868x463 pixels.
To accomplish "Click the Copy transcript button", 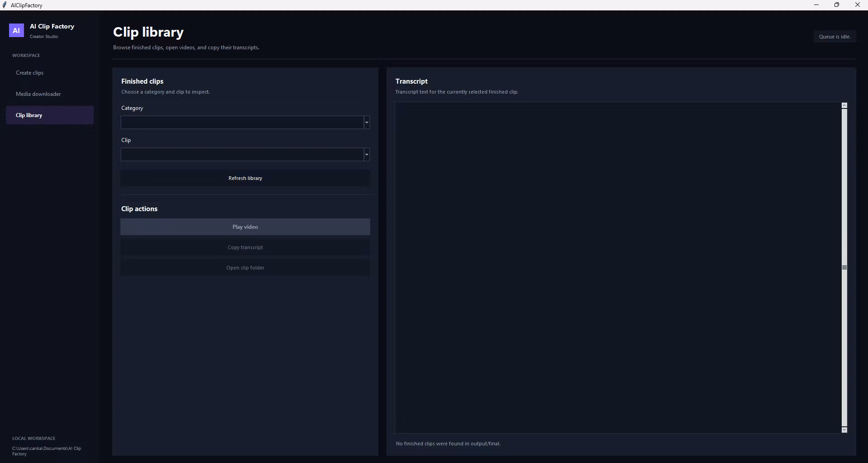I will (x=245, y=247).
